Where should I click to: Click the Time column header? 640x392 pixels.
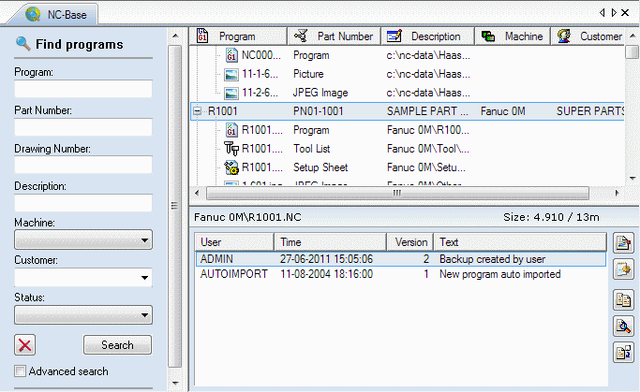(330, 242)
